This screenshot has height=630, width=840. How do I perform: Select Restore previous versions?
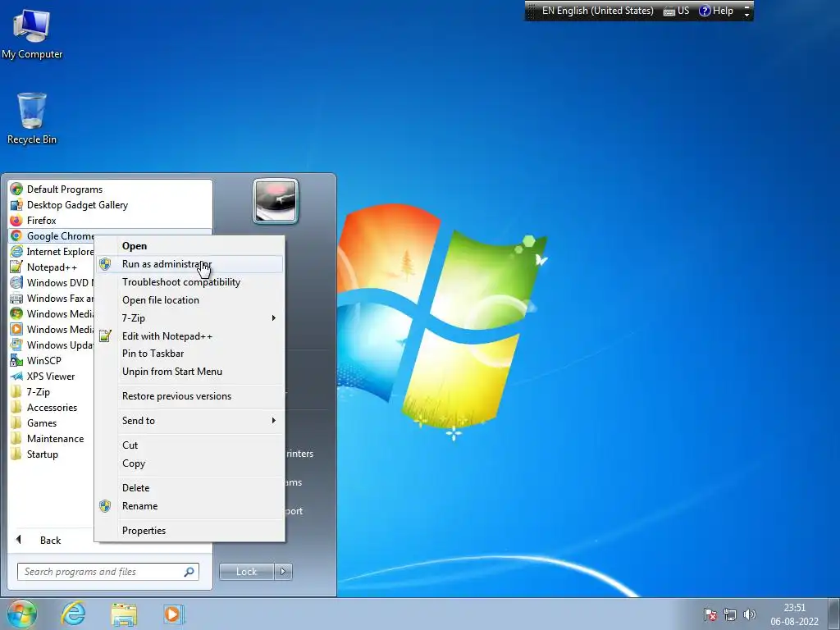click(x=189, y=396)
